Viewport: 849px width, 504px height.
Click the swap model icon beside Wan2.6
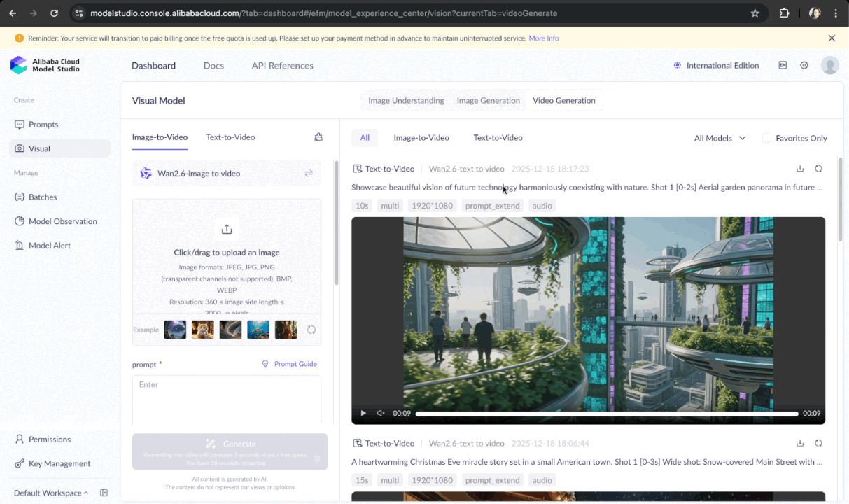[x=309, y=174]
